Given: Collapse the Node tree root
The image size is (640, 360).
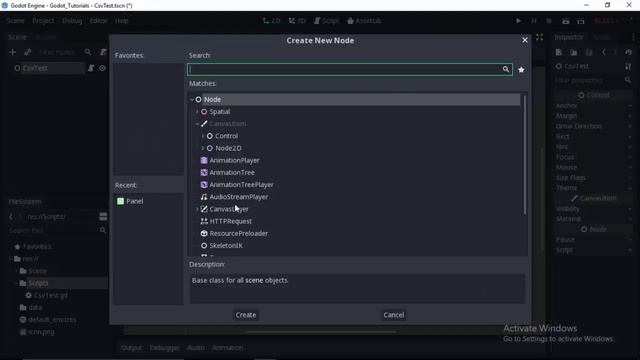Looking at the screenshot, I should pos(192,100).
